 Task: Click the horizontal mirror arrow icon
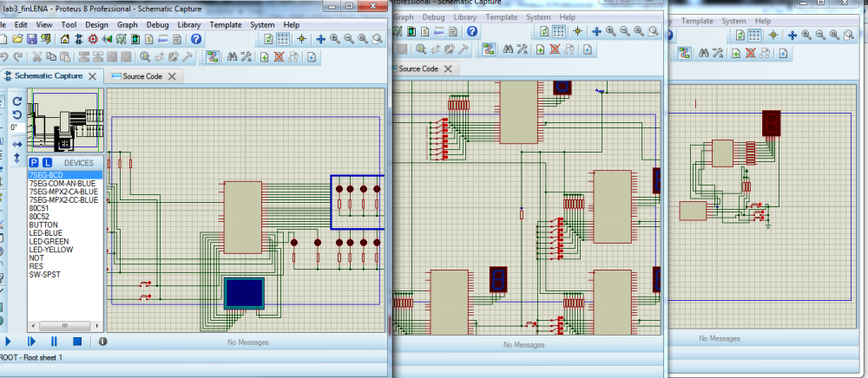pos(16,143)
